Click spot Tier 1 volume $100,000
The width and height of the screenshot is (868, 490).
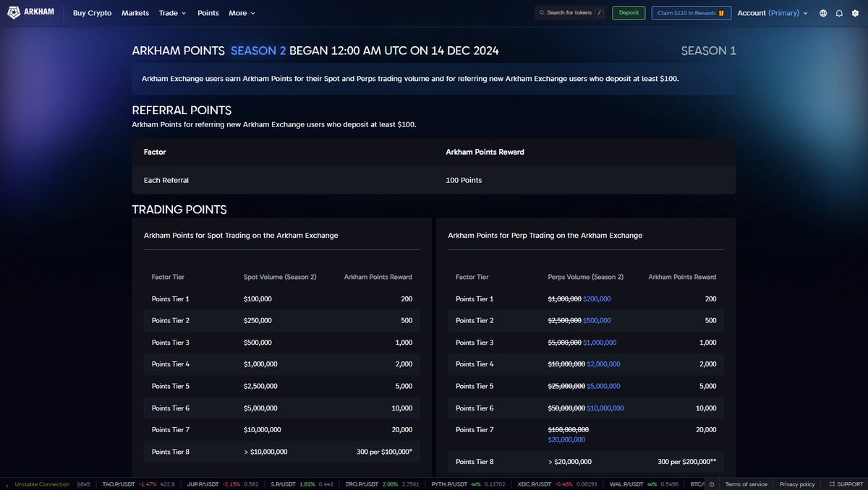point(258,298)
